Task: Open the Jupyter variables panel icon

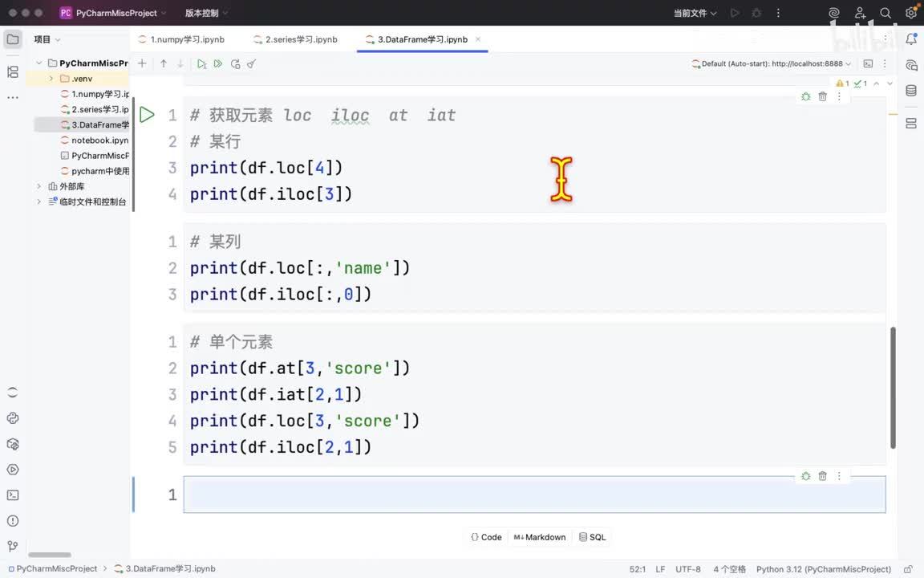Action: click(911, 124)
